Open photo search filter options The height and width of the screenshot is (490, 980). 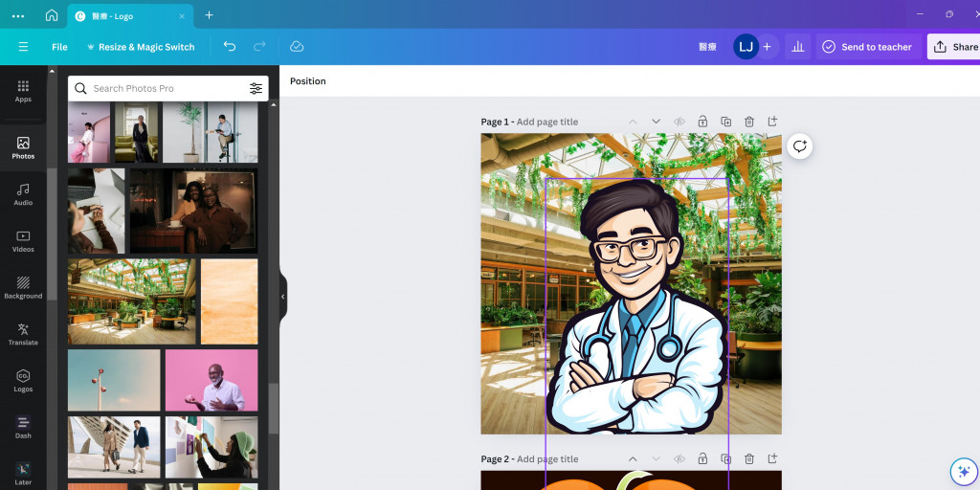coord(256,88)
